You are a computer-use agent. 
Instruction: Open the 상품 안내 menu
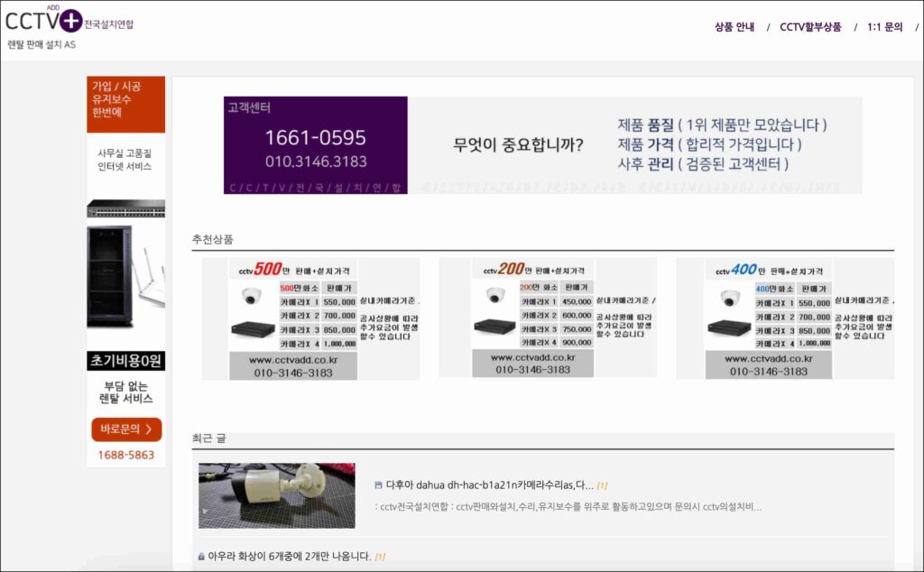pos(734,27)
